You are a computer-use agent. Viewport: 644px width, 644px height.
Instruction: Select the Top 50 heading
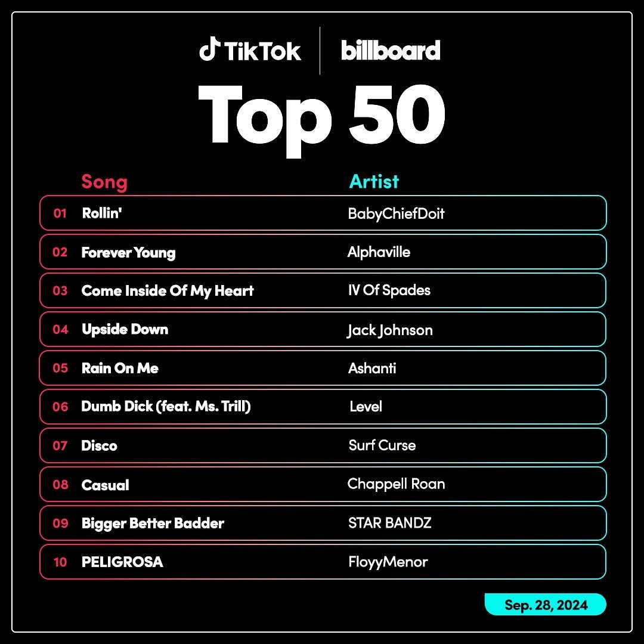[x=321, y=120]
